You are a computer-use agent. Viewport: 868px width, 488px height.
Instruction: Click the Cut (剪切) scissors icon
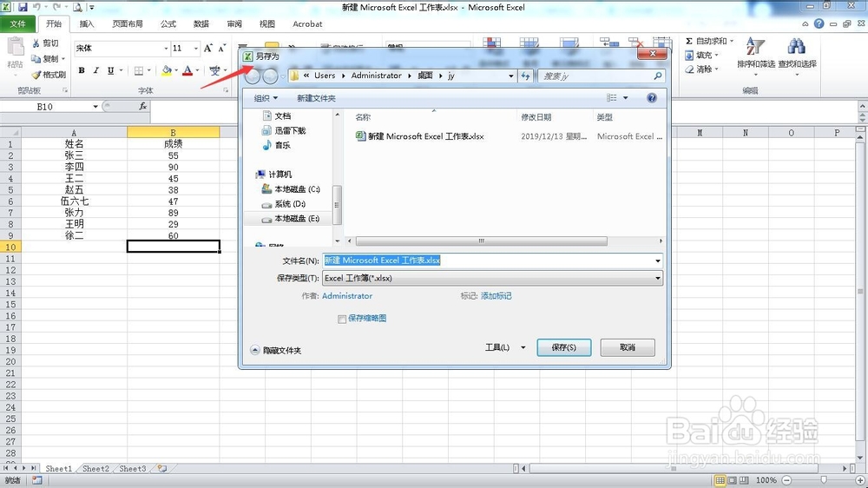(x=36, y=43)
